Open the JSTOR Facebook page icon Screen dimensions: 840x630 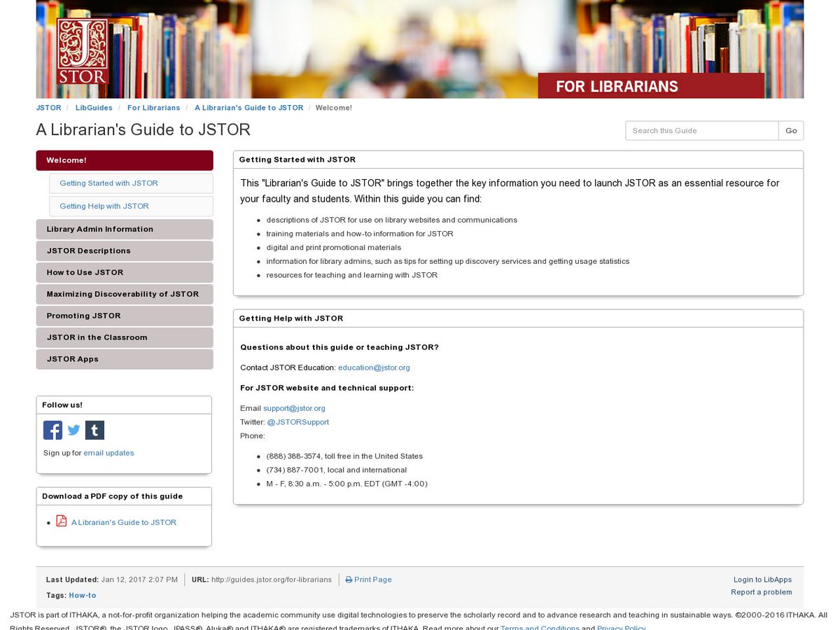52,430
